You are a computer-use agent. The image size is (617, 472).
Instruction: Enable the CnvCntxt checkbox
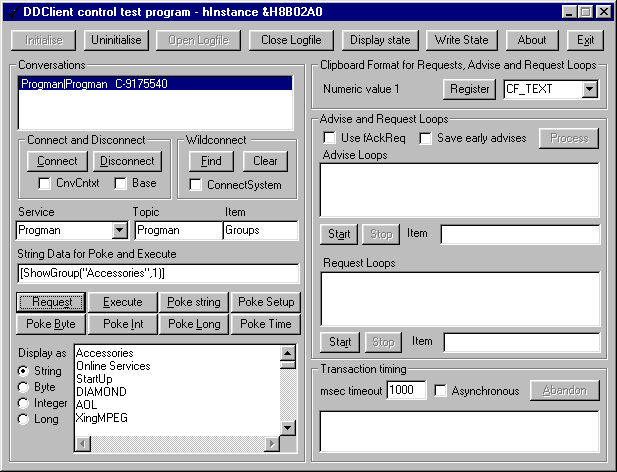[45, 184]
